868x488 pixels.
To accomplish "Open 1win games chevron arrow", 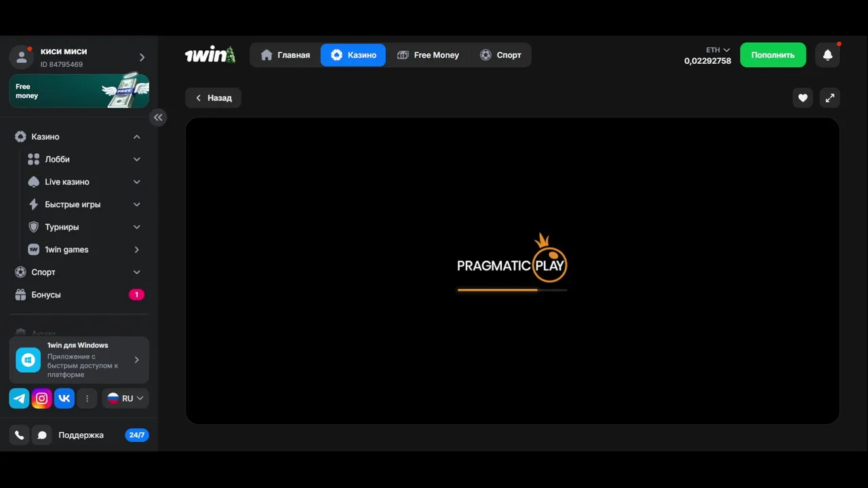I will [136, 249].
